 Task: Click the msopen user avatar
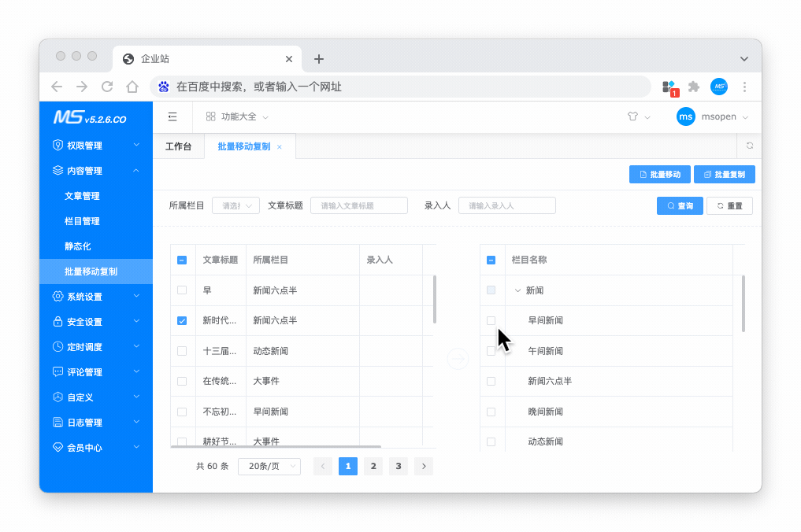click(x=686, y=116)
